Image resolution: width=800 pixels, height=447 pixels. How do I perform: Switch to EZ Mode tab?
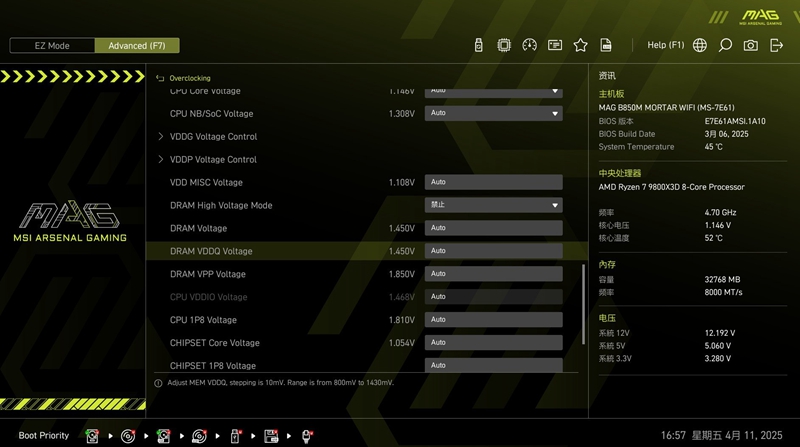tap(52, 45)
